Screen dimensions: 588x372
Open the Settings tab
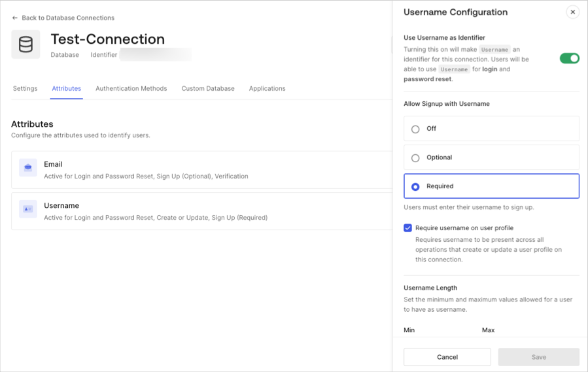25,88
